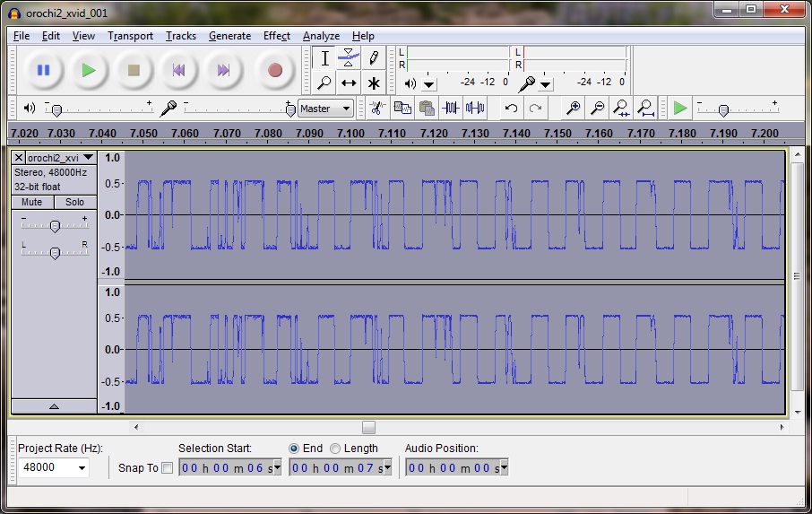Screen dimensions: 812x514
Task: Click the Trim audio icon
Action: (451, 109)
